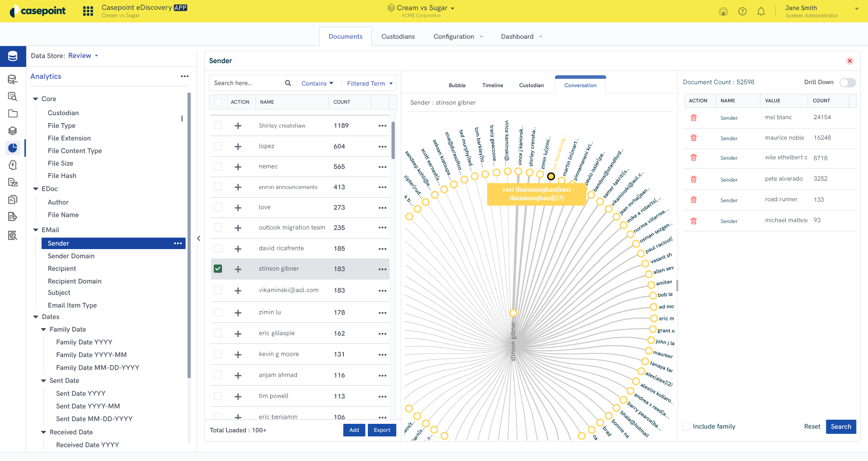The image size is (868, 461).
Task: Click the sender list scrollbar
Action: tap(393, 140)
